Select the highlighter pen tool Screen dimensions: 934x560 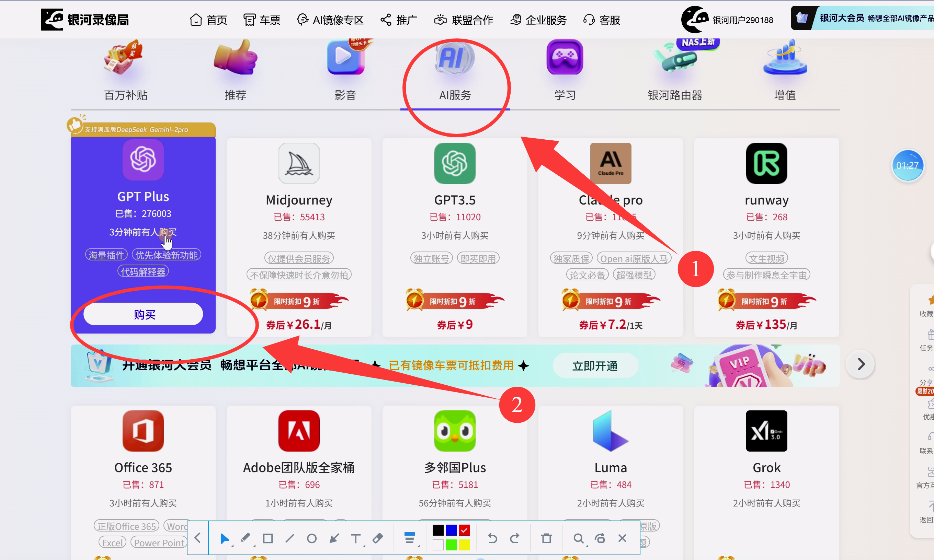246,538
